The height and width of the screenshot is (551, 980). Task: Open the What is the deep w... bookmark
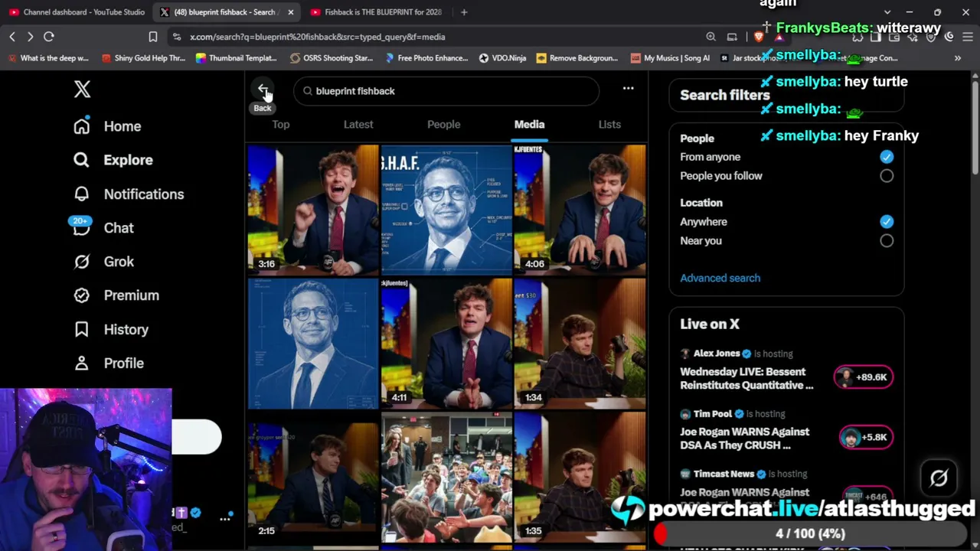[49, 58]
